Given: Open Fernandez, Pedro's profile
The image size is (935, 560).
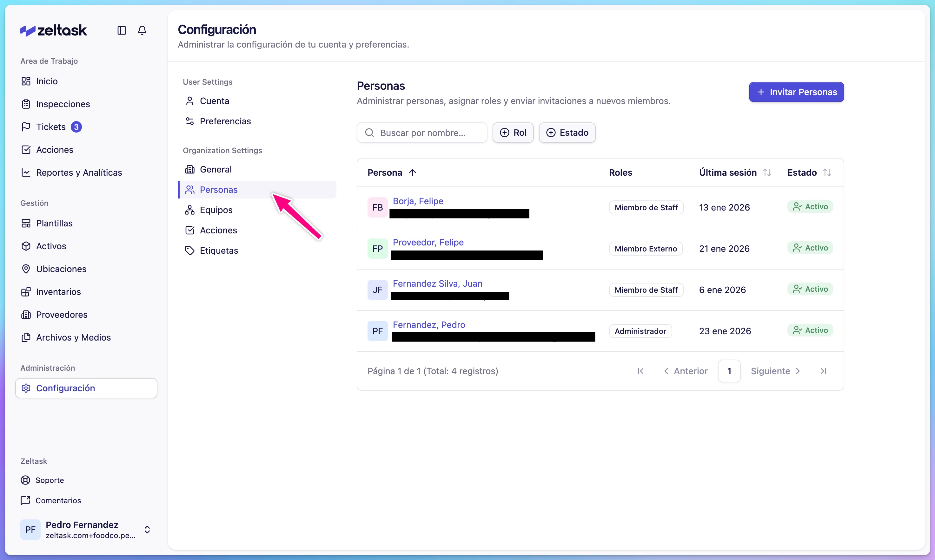Looking at the screenshot, I should (428, 324).
